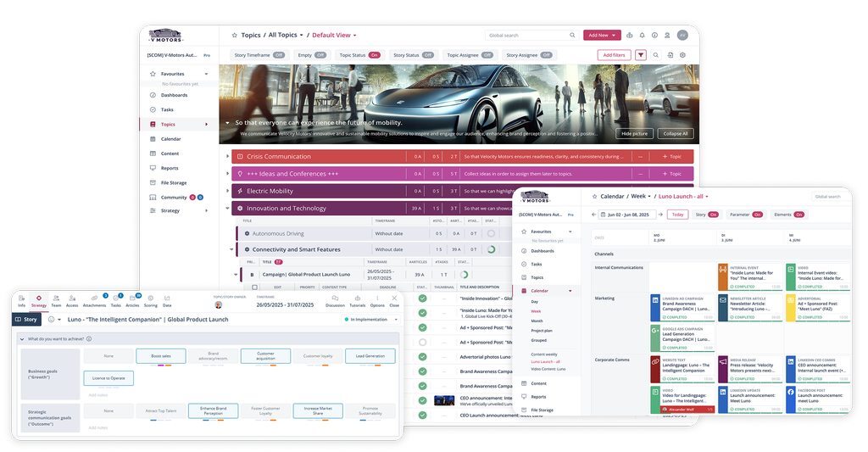Open Options menu in the Story panel
This screenshot has width=868, height=452.
pyautogui.click(x=377, y=301)
